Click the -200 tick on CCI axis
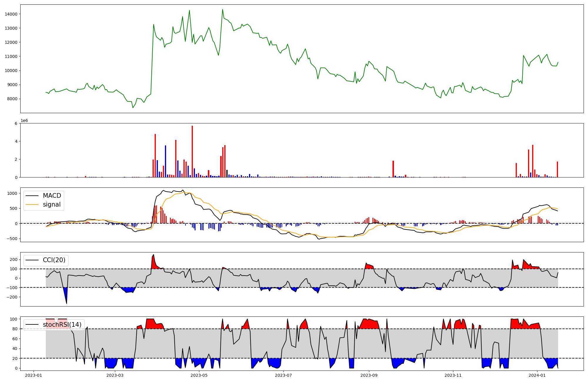 tap(12, 297)
